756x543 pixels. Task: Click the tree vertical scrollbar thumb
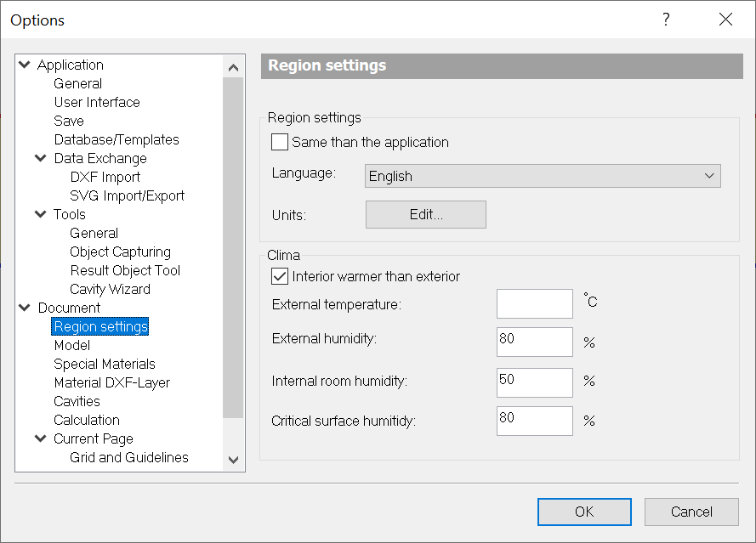point(233,247)
